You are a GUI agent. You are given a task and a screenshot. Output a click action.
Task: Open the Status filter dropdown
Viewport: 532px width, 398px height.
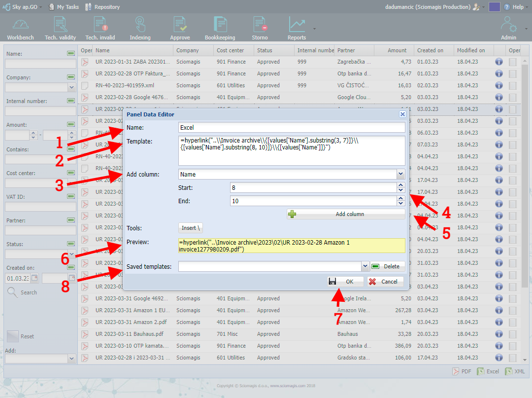click(71, 253)
